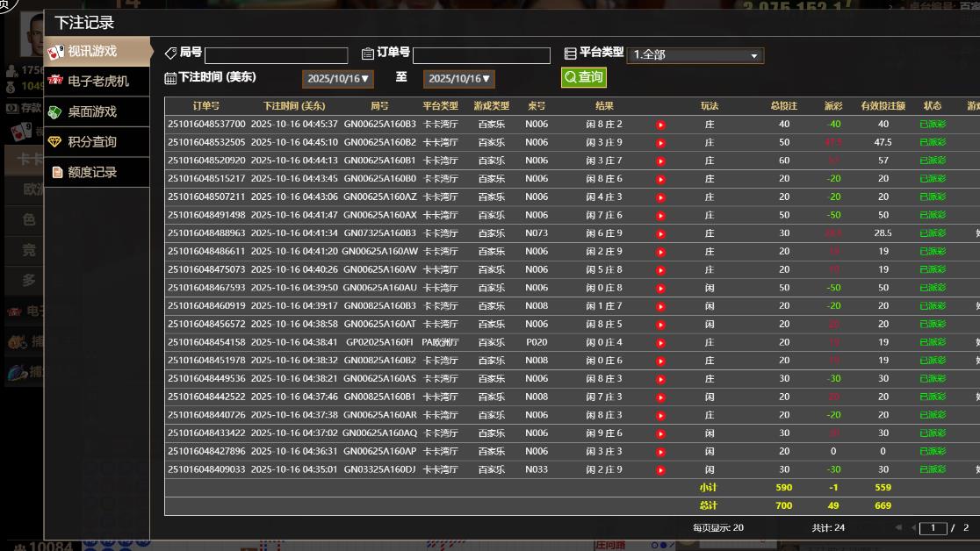Play video replay for order 251016048537700
Viewport: 980px width, 551px height.
click(660, 125)
